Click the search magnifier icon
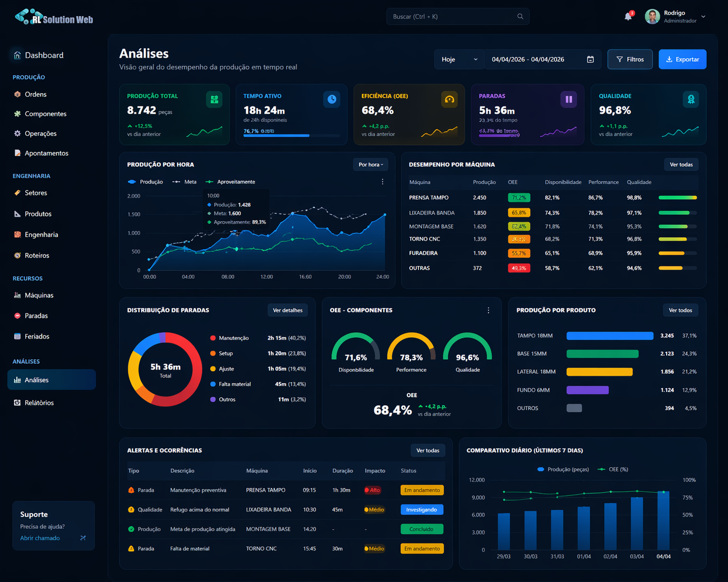 click(520, 17)
